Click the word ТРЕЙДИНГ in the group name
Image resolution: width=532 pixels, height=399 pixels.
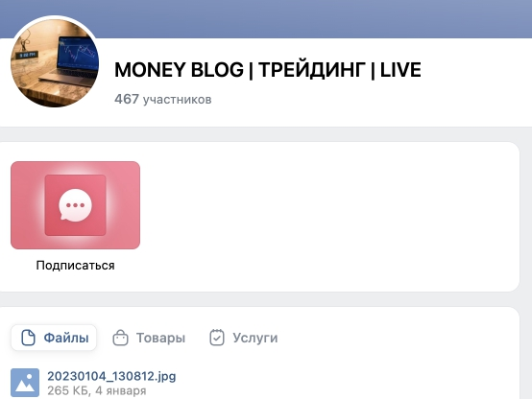(x=312, y=70)
